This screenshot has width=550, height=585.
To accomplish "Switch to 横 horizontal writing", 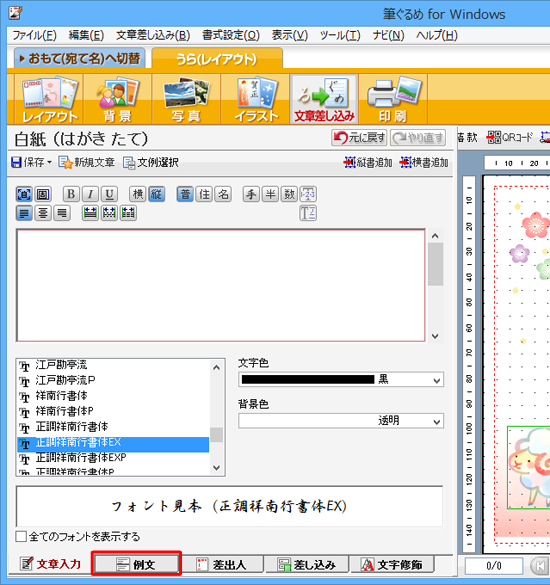I will click(137, 194).
